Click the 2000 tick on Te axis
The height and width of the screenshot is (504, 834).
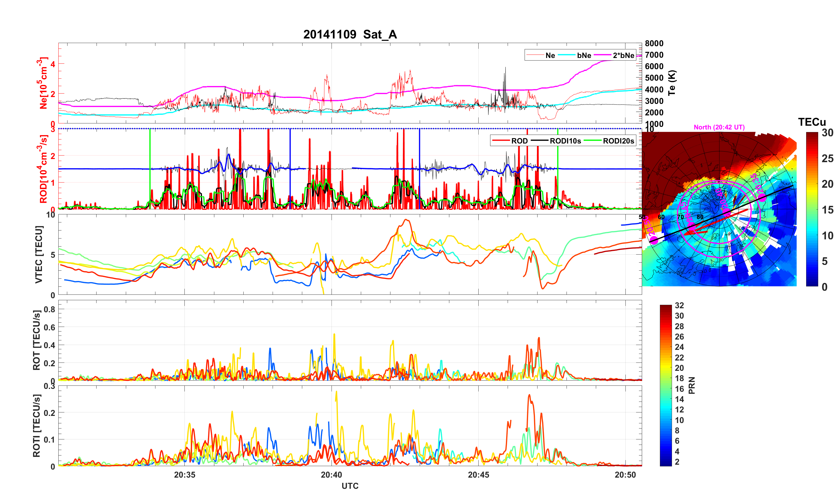pos(654,112)
